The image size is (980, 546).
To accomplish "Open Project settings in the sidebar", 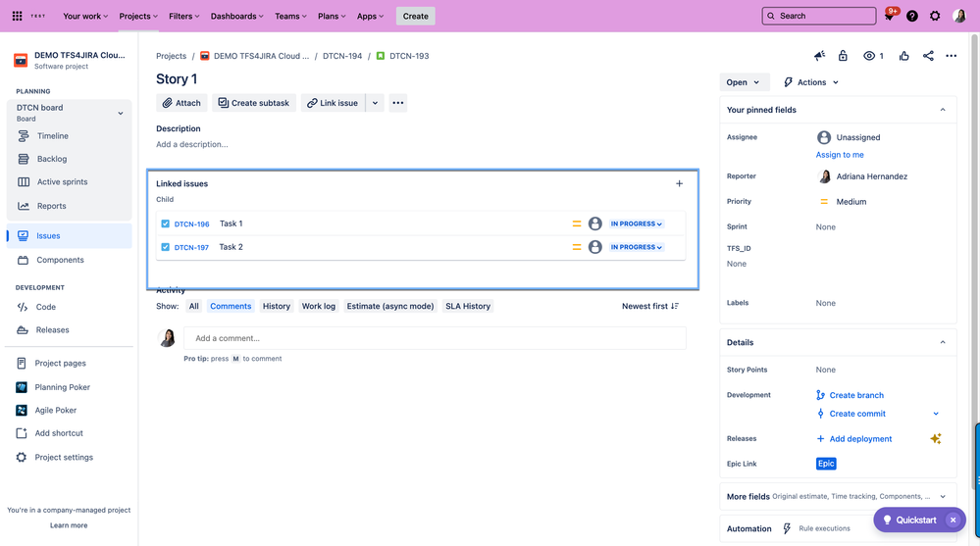I will (64, 458).
